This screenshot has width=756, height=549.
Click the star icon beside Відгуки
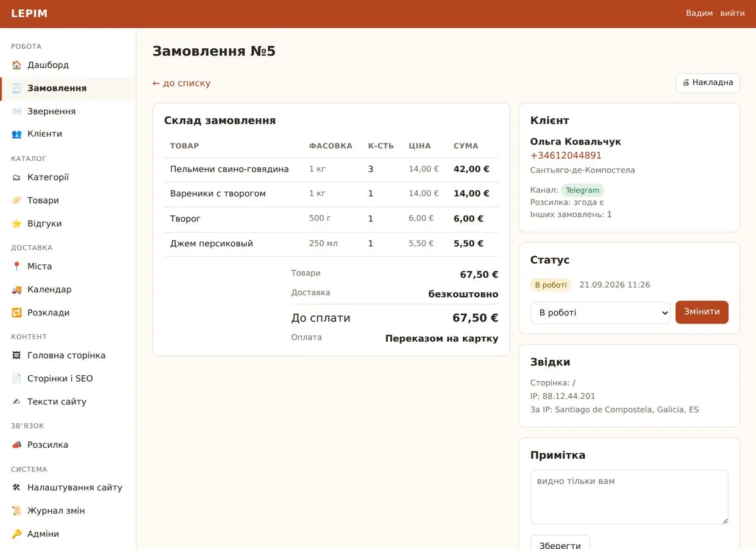pos(16,223)
